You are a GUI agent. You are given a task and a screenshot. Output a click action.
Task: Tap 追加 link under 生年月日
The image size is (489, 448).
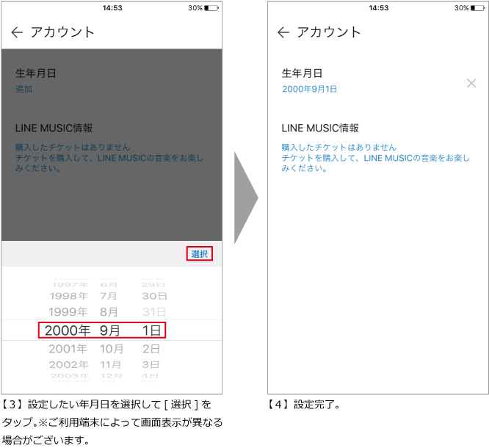click(x=23, y=89)
